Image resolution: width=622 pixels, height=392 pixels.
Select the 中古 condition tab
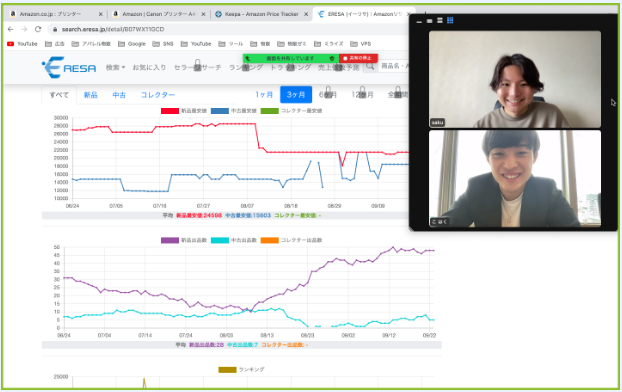click(119, 95)
